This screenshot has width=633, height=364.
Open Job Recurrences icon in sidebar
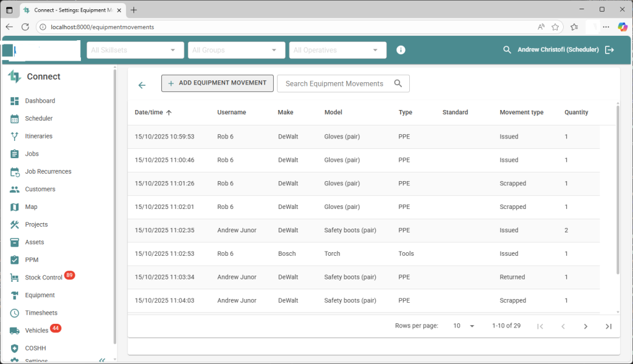(15, 172)
